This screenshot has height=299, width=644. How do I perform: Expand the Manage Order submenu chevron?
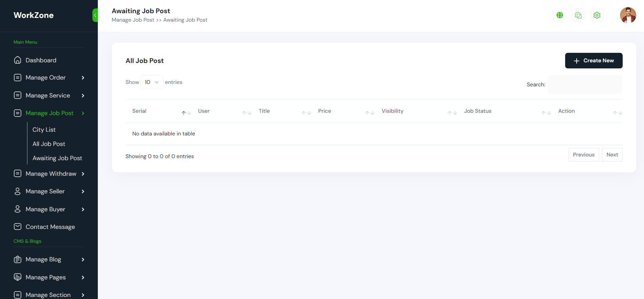click(x=83, y=78)
